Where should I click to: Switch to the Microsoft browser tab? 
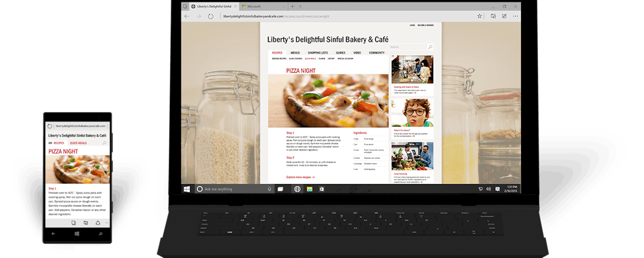[x=263, y=6]
